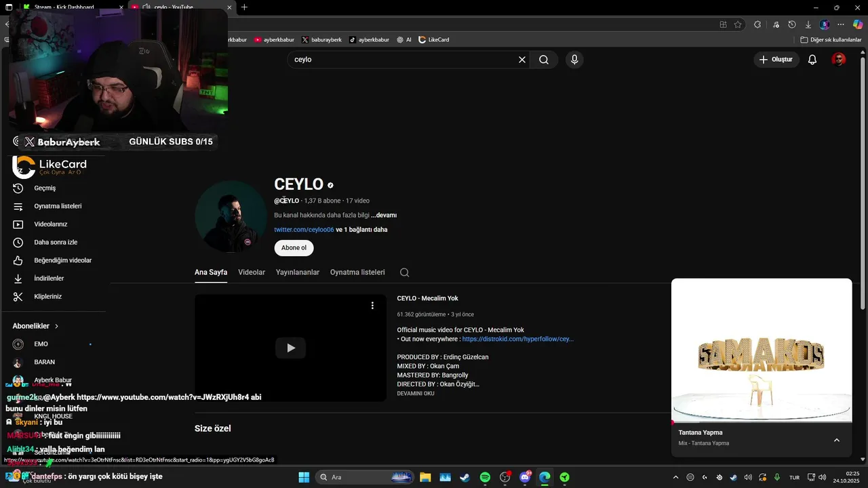Open browser history clock icon
The width and height of the screenshot is (868, 488).
coord(791,24)
